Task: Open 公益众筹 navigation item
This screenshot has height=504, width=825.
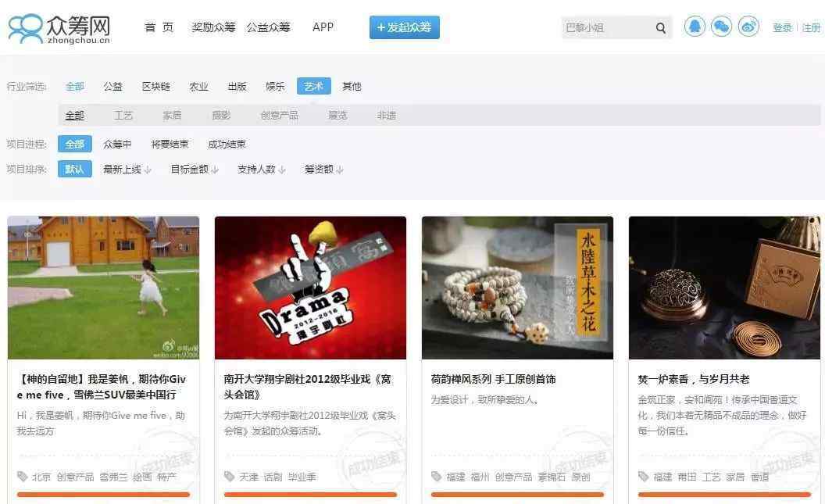Action: (268, 27)
